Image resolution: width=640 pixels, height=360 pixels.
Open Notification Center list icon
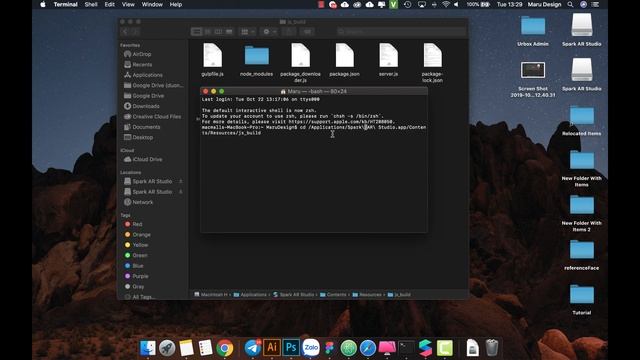click(x=596, y=4)
